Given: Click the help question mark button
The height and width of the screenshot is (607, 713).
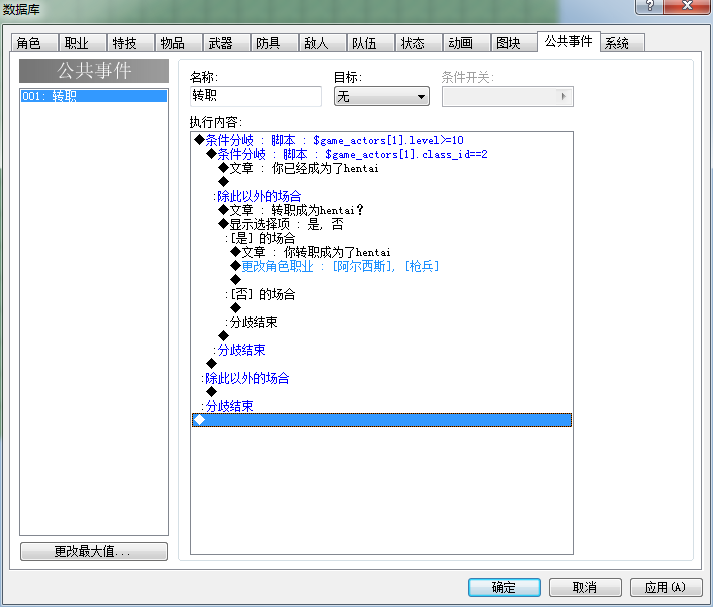Looking at the screenshot, I should 650,6.
